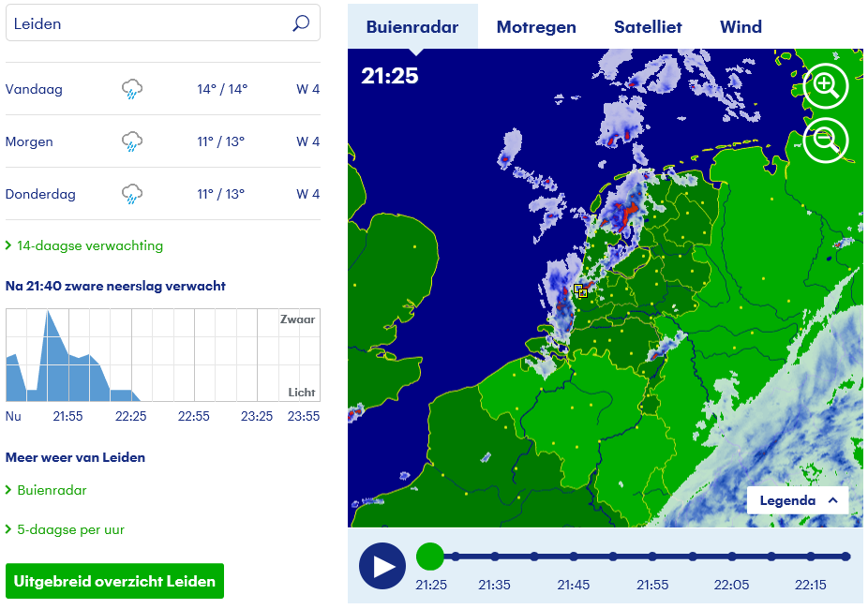Viewport: 868px width, 609px height.
Task: Jump to the 21:45 timeline marker
Action: (574, 557)
